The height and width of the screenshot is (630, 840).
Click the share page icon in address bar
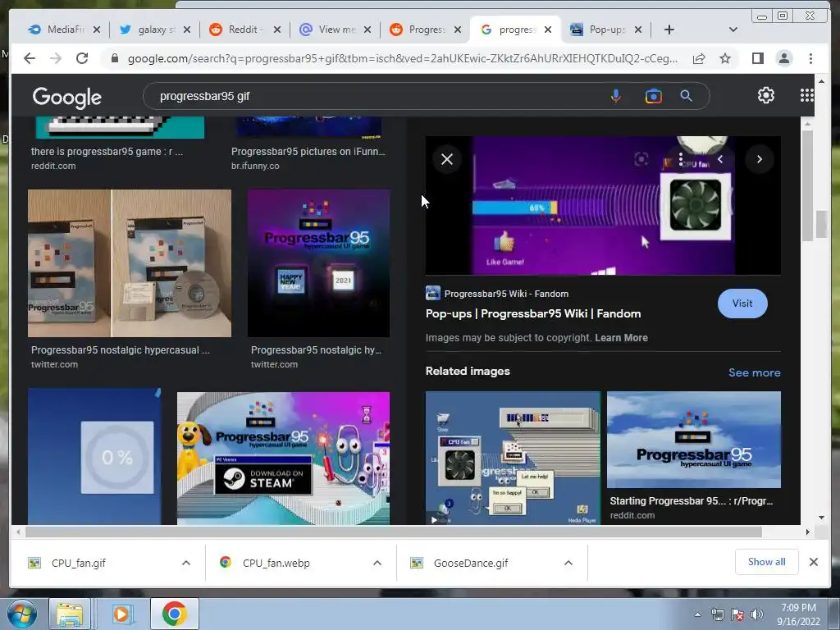coord(699,58)
